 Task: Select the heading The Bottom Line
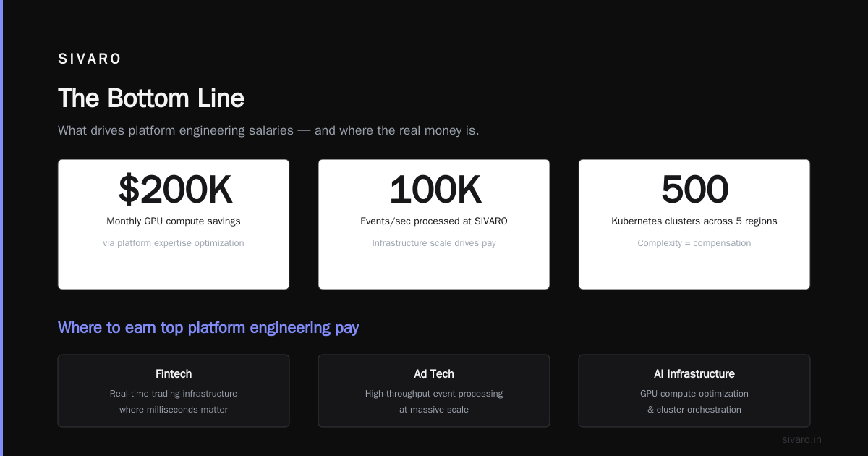[151, 98]
